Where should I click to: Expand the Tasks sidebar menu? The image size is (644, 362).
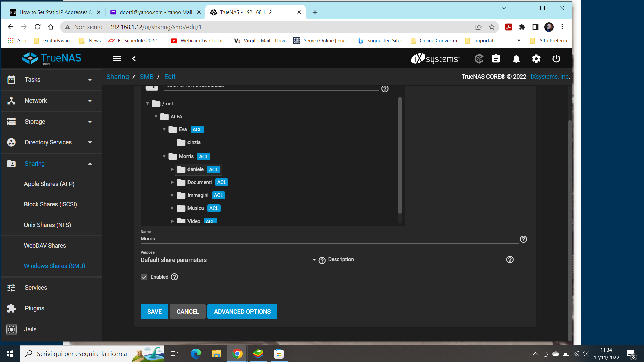[51, 80]
